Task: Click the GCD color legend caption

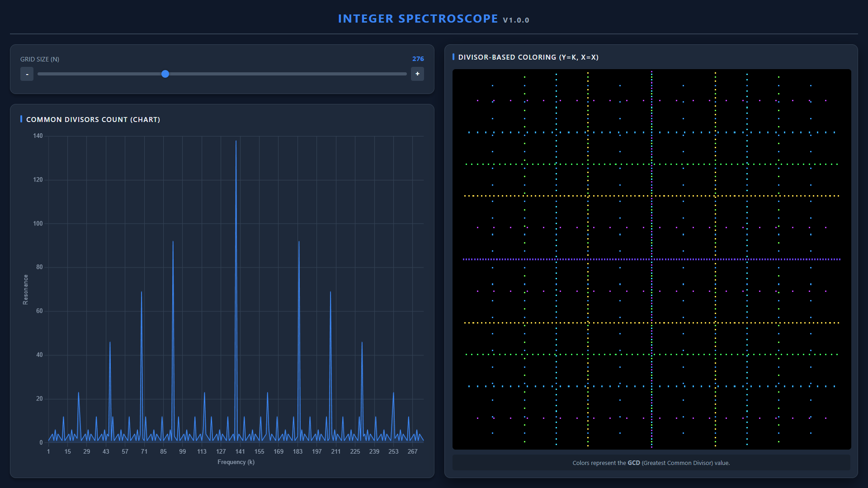Action: 651,463
